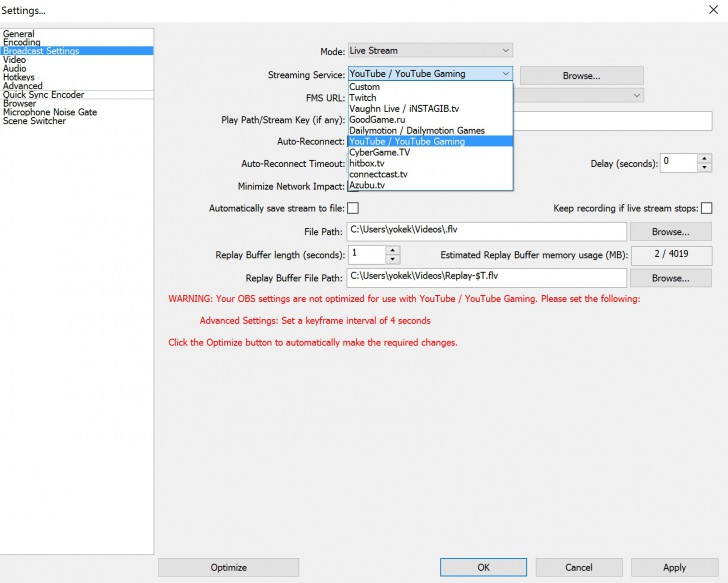This screenshot has height=583, width=728.
Task: Click the Replay Buffer File Path field
Action: 487,278
